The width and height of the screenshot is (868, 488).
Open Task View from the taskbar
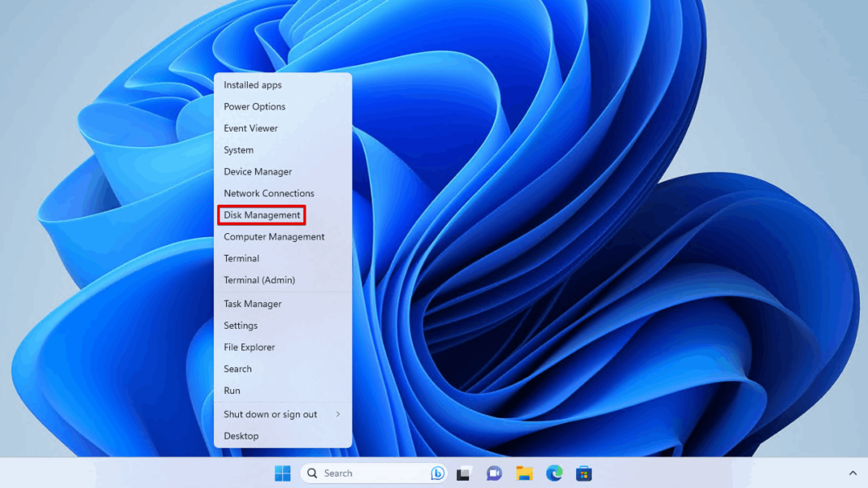[x=464, y=473]
